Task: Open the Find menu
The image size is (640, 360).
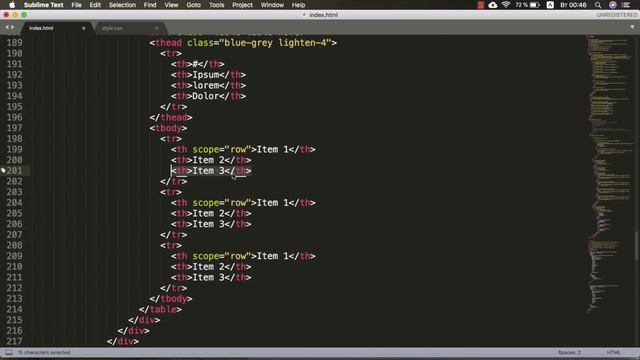Action: [x=150, y=5]
